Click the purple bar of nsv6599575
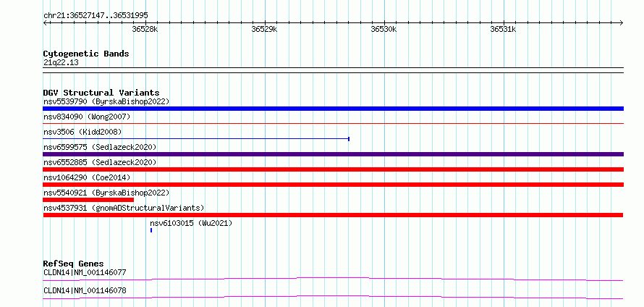The image size is (644, 307). pos(333,154)
